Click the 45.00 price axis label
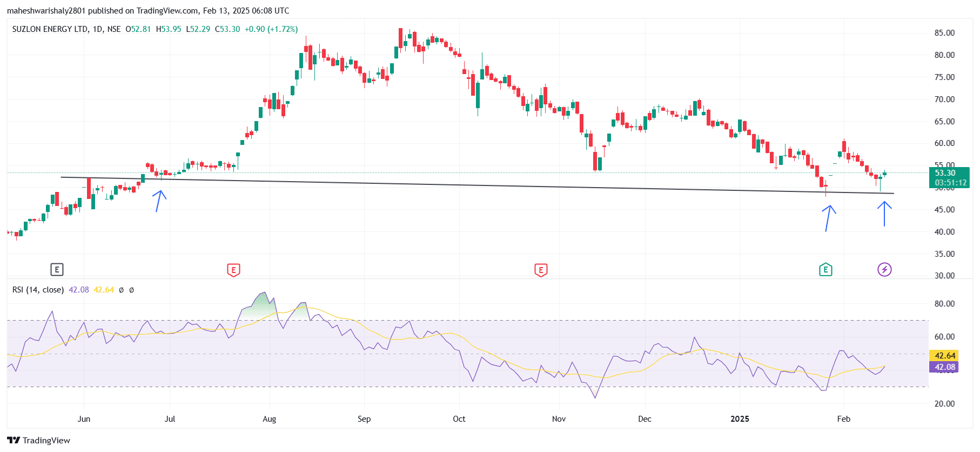The height and width of the screenshot is (452, 980). (x=944, y=210)
